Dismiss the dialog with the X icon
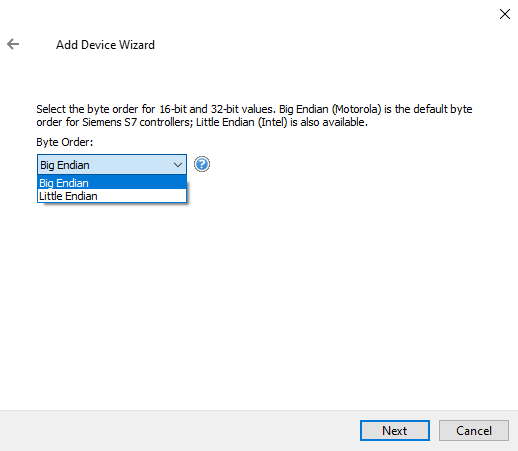 pos(505,14)
